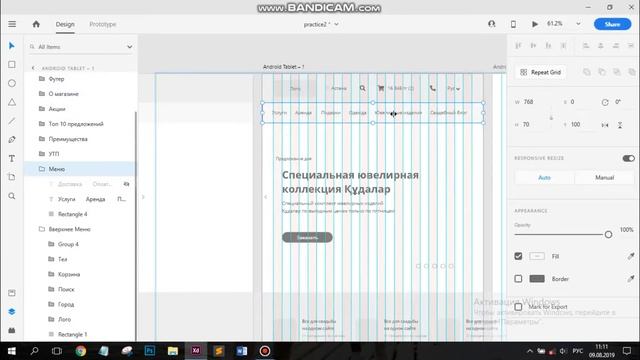
Task: Apply the Add boolean operation
Action: [x=587, y=72]
